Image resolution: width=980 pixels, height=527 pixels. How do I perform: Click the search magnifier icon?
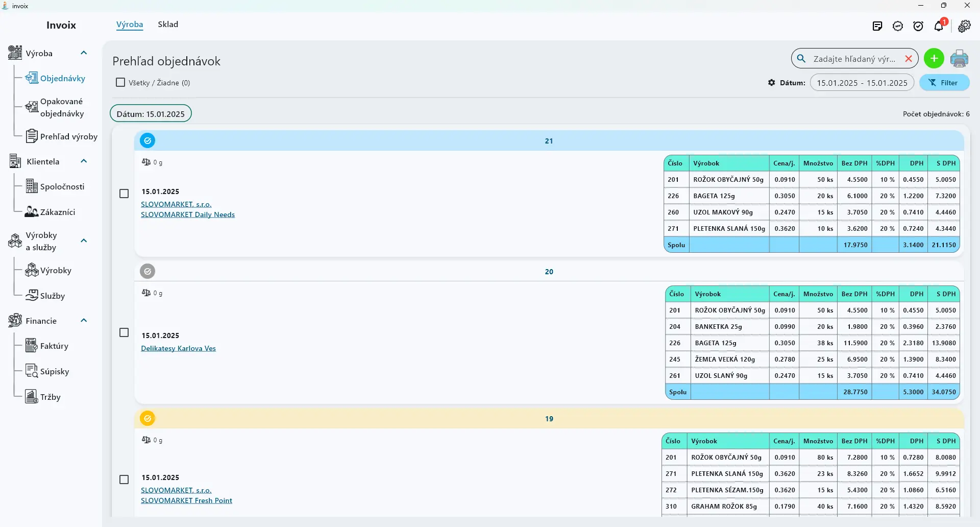(x=801, y=59)
